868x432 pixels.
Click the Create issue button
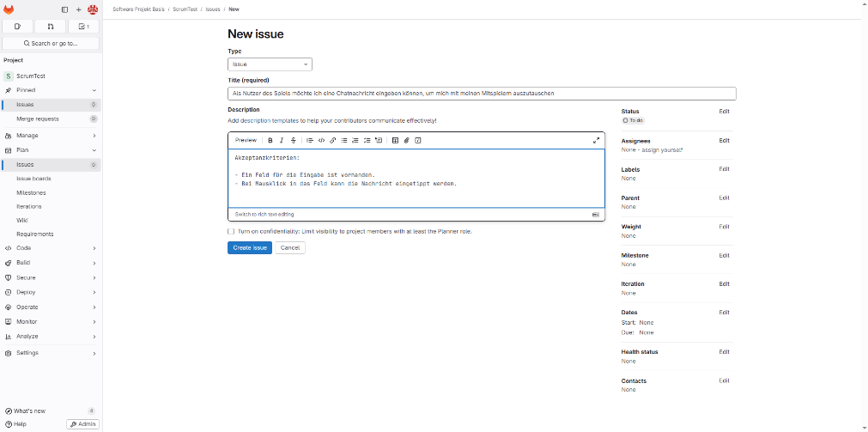250,247
